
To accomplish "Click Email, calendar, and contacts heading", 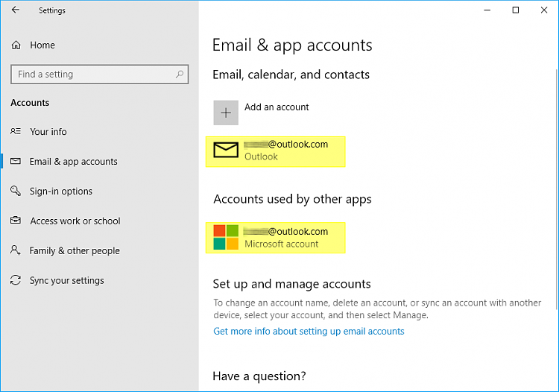I will pyautogui.click(x=291, y=75).
